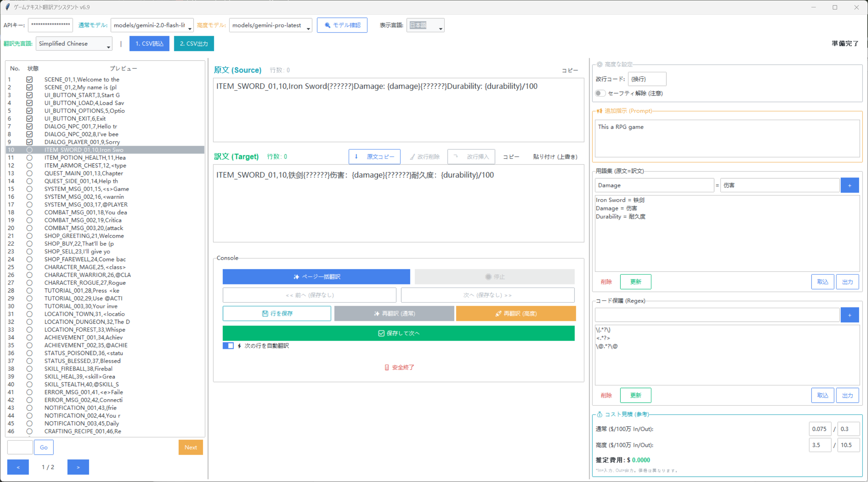
Task: Save the row with 行を保存
Action: pos(277,313)
